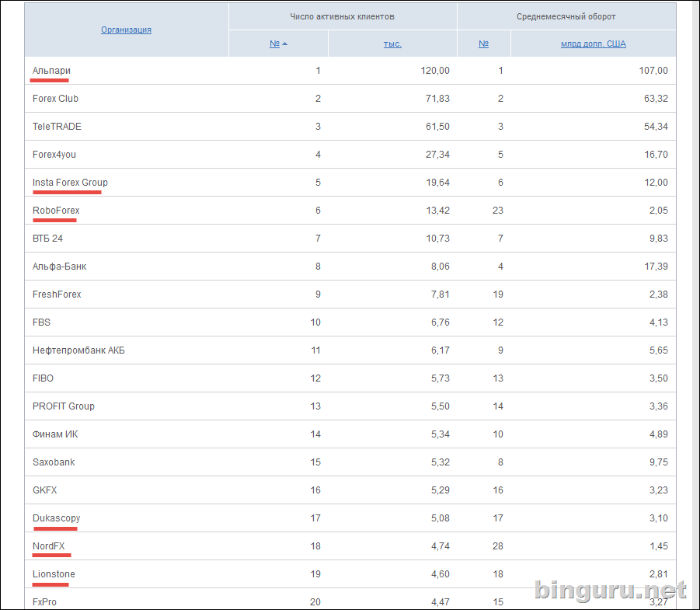Click FBS's 6,76 clients value
Screen dimensions: 700x610
pos(441,322)
